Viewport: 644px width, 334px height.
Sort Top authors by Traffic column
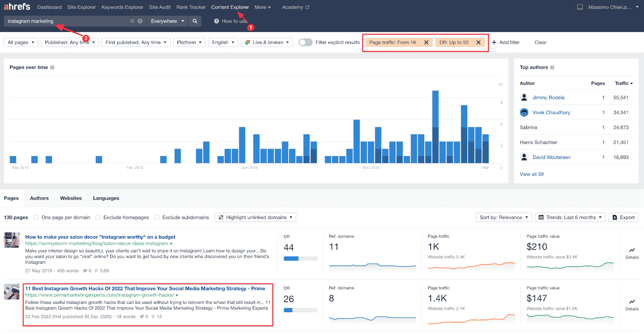pyautogui.click(x=623, y=83)
